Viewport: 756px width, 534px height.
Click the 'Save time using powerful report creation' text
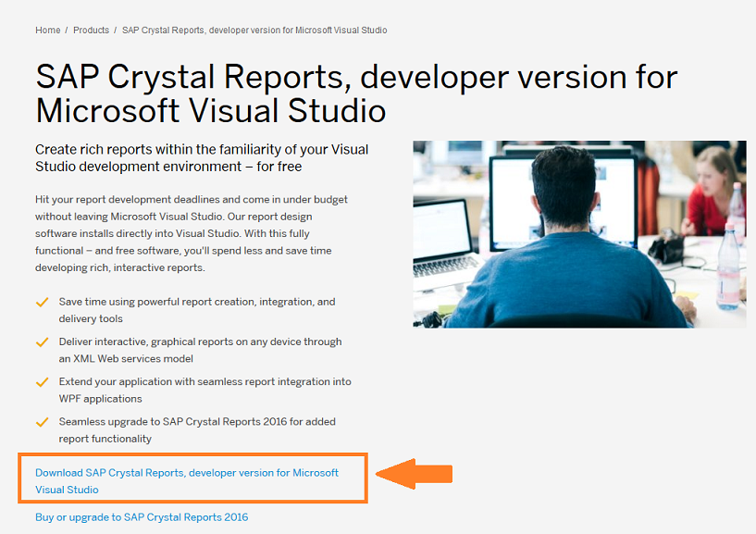click(197, 310)
